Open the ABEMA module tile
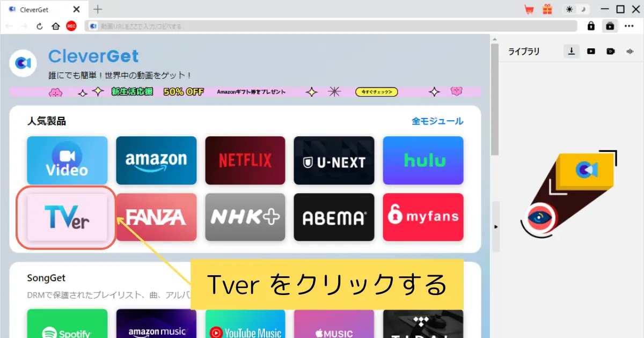The image size is (644, 338). point(334,217)
